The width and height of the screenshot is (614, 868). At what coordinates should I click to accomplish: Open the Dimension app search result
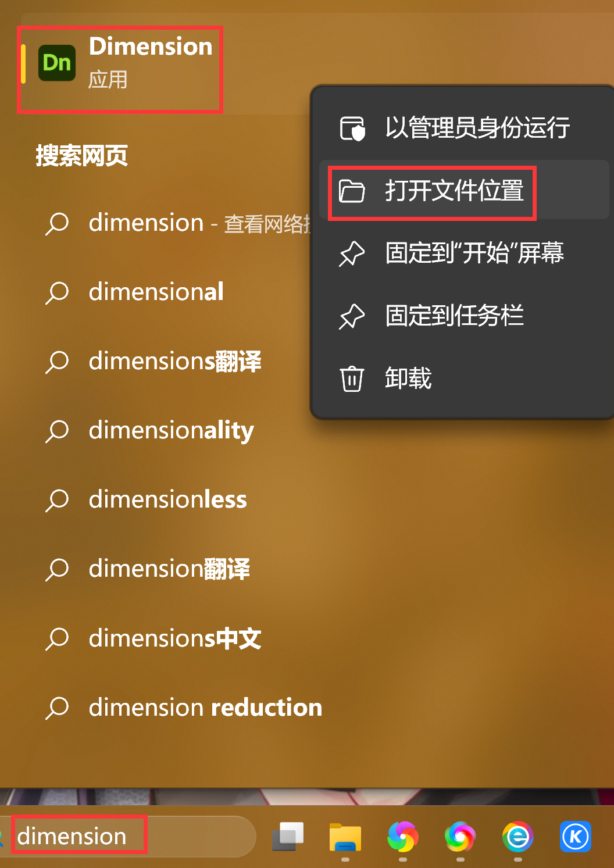[x=120, y=63]
